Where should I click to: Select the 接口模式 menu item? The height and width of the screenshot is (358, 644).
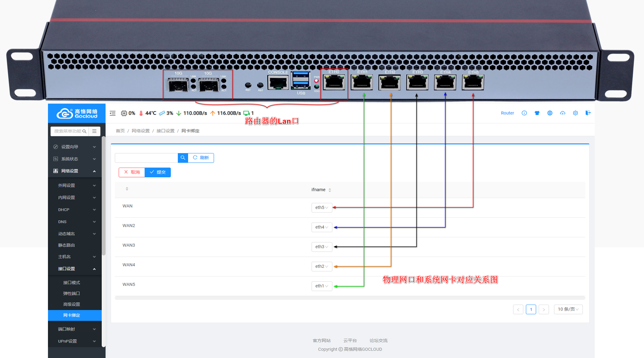[72, 283]
